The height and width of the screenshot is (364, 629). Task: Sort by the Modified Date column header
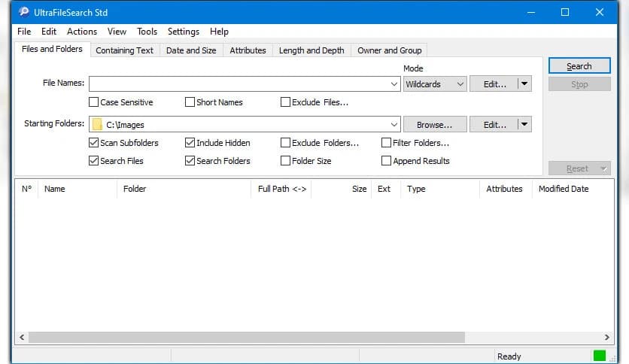(572, 189)
